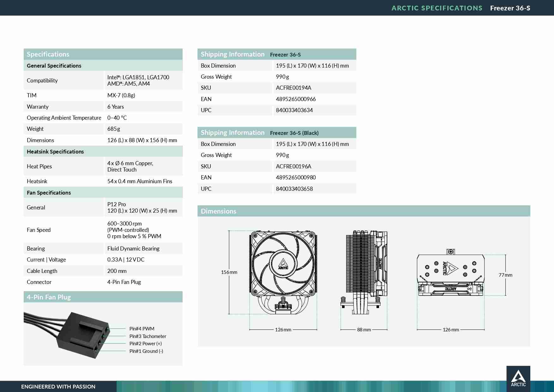Click the 'Cable Length' row label
554x392 pixels.
(42, 271)
